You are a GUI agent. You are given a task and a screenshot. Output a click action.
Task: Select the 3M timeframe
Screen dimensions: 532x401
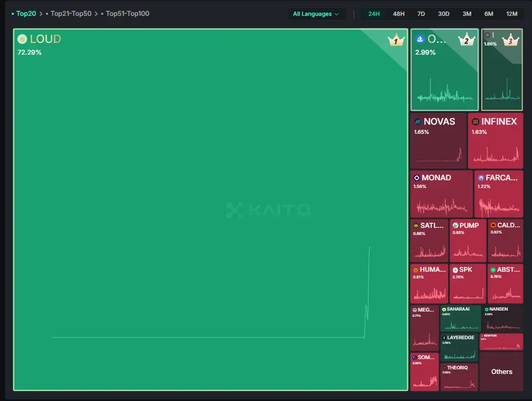467,14
